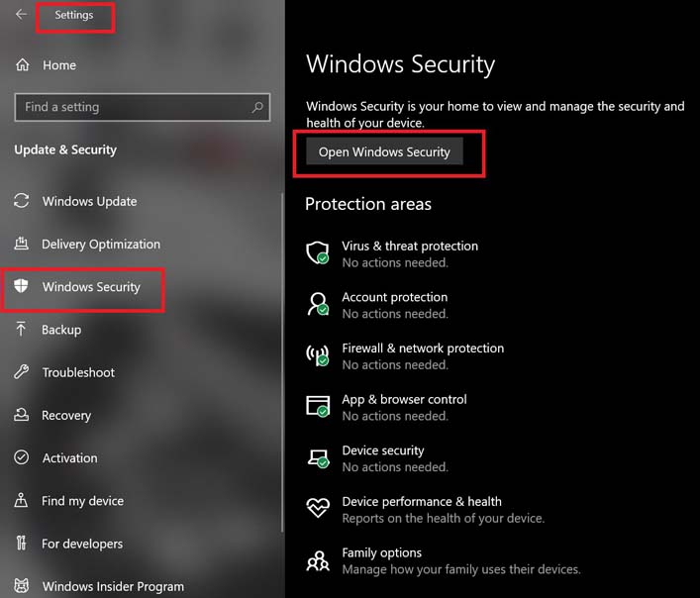Open App & browser control
Viewport: 700px width, 598px height.
[x=404, y=399]
